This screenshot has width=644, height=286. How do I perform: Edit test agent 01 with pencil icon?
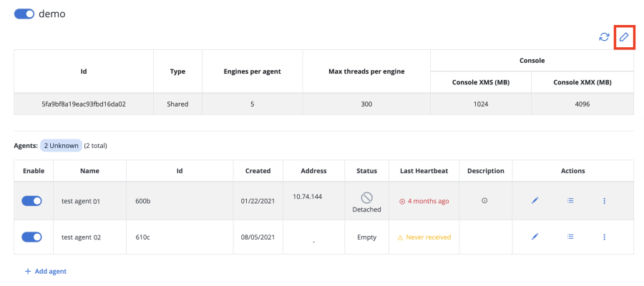(535, 201)
